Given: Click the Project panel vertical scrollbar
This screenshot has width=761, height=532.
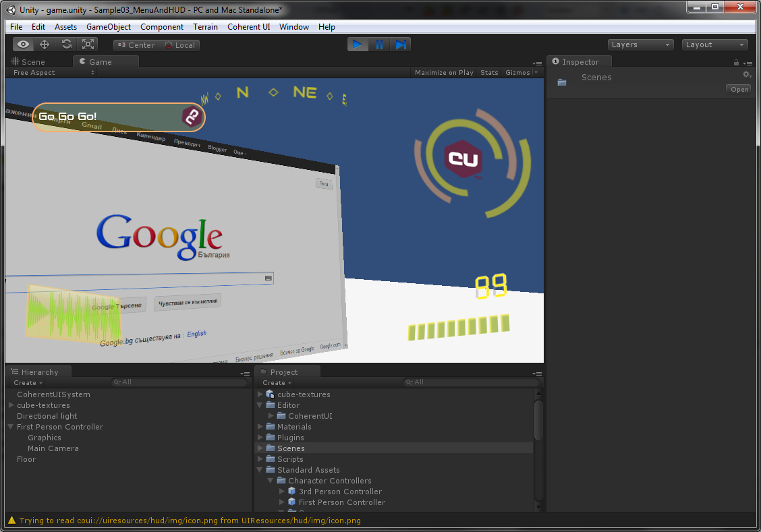Looking at the screenshot, I should (538, 420).
